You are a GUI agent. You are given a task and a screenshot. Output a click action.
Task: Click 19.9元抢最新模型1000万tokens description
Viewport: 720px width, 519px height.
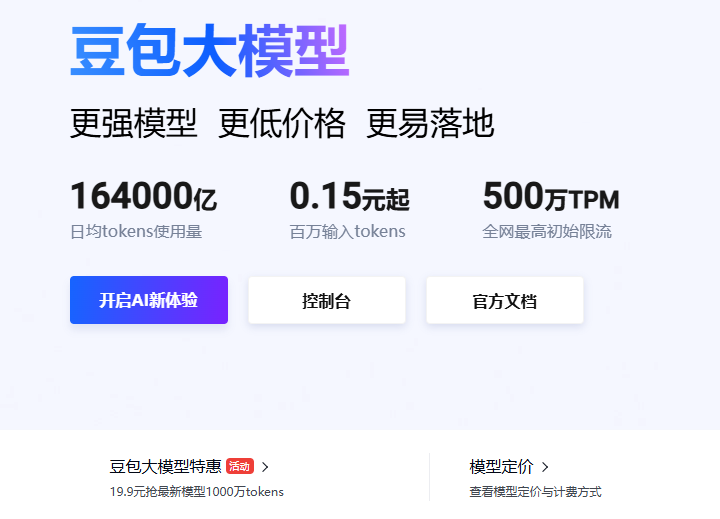[197, 492]
